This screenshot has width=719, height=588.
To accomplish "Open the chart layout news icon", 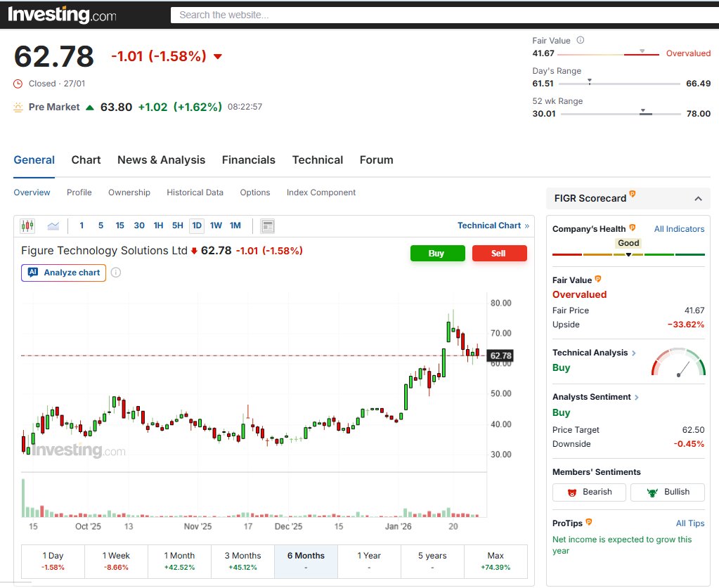I will pyautogui.click(x=268, y=226).
